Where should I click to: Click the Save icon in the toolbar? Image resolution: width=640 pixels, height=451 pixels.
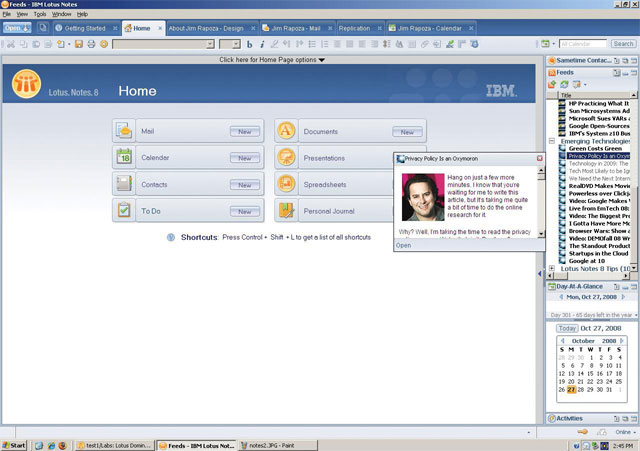[x=79, y=44]
